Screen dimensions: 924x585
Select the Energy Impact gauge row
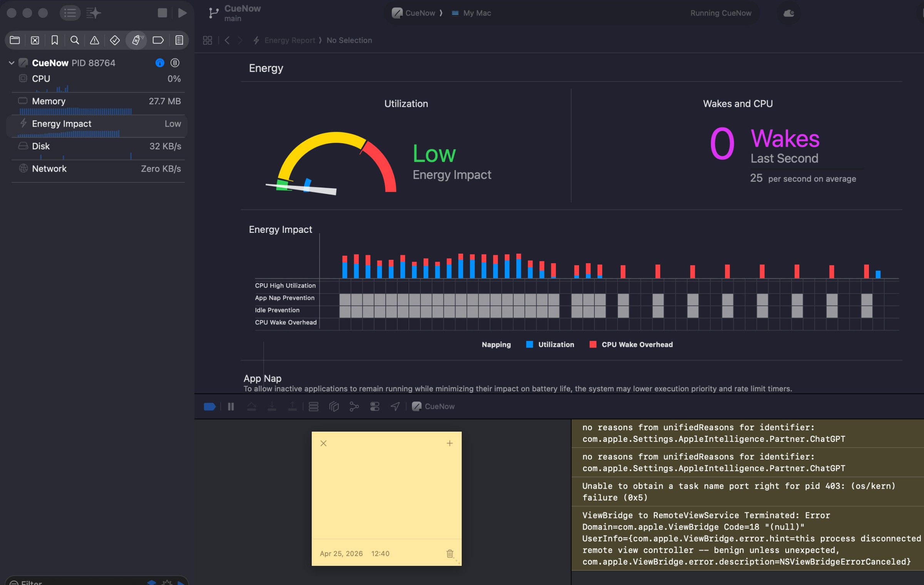coord(97,126)
